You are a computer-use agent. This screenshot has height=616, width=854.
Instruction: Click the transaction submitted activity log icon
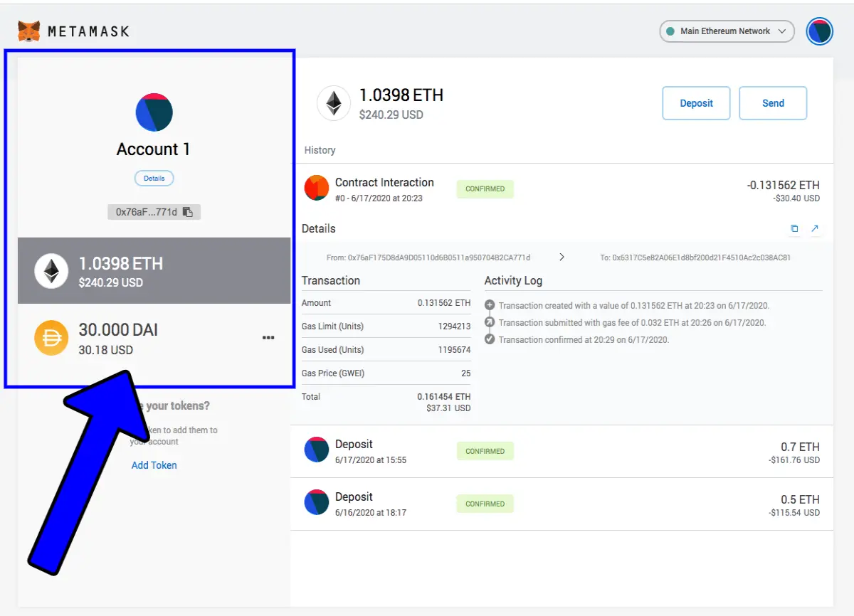point(490,322)
